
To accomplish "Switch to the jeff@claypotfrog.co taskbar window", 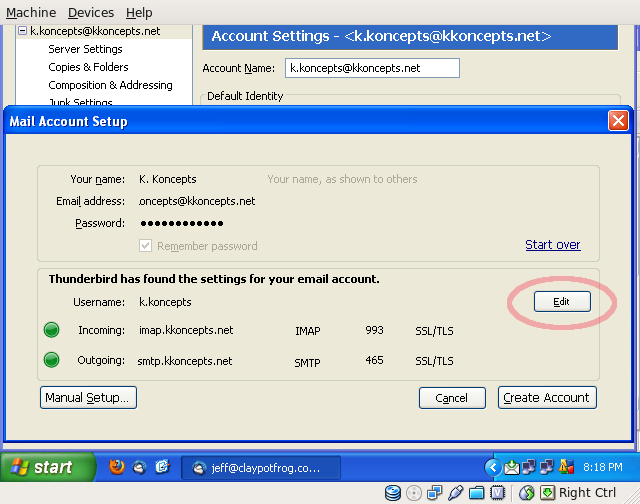I will click(261, 468).
